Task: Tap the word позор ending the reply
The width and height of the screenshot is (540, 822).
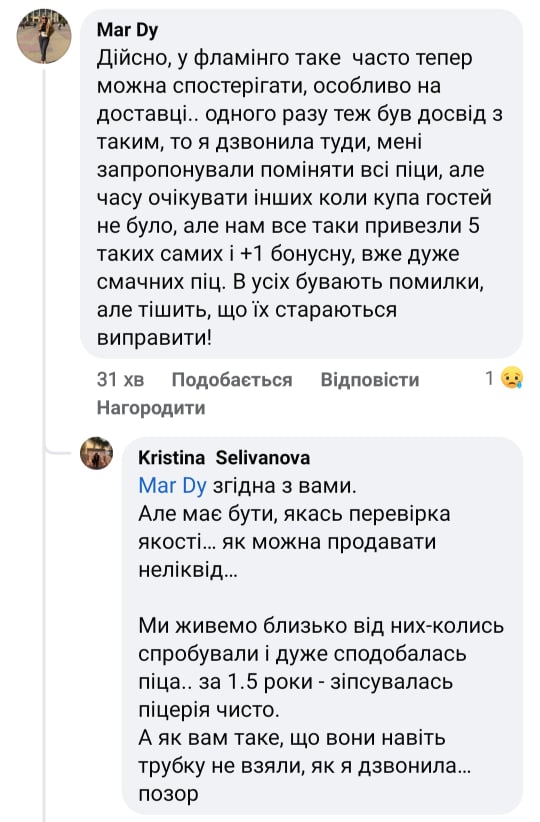Action: point(168,794)
